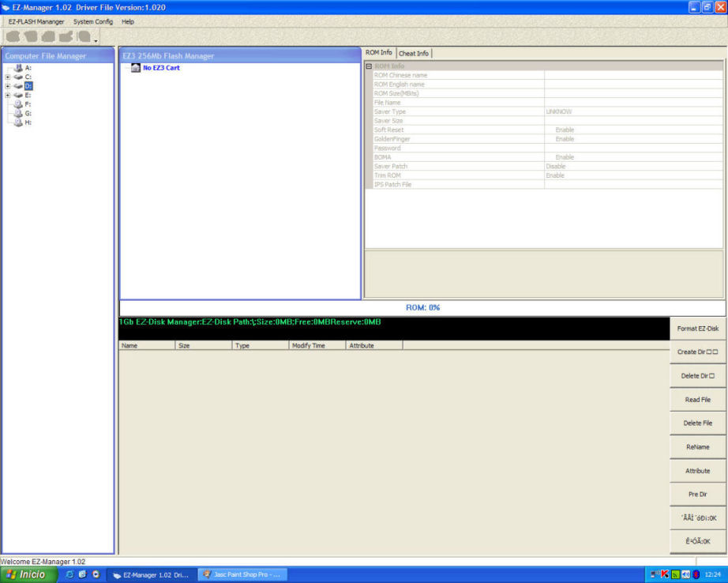
Task: Click the ROM Size(MBits) property row
Action: tap(548, 93)
